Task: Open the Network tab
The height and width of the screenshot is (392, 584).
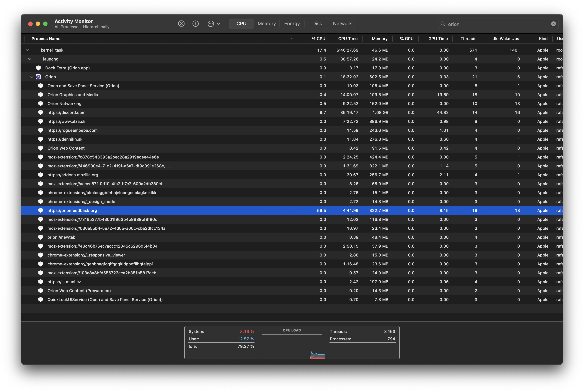Action: (342, 24)
